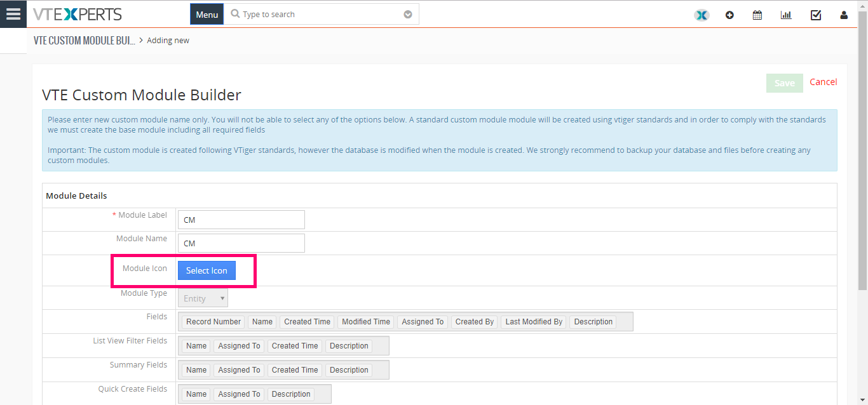
Task: Open the user profile icon
Action: point(844,15)
